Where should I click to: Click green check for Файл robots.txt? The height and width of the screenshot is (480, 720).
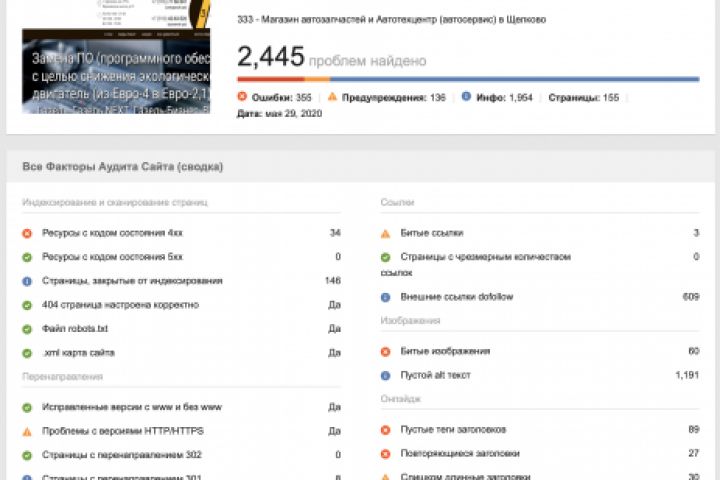(27, 329)
